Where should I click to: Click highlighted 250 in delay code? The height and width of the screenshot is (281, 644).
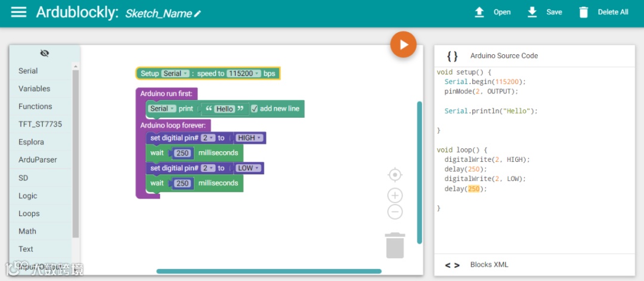pos(473,189)
